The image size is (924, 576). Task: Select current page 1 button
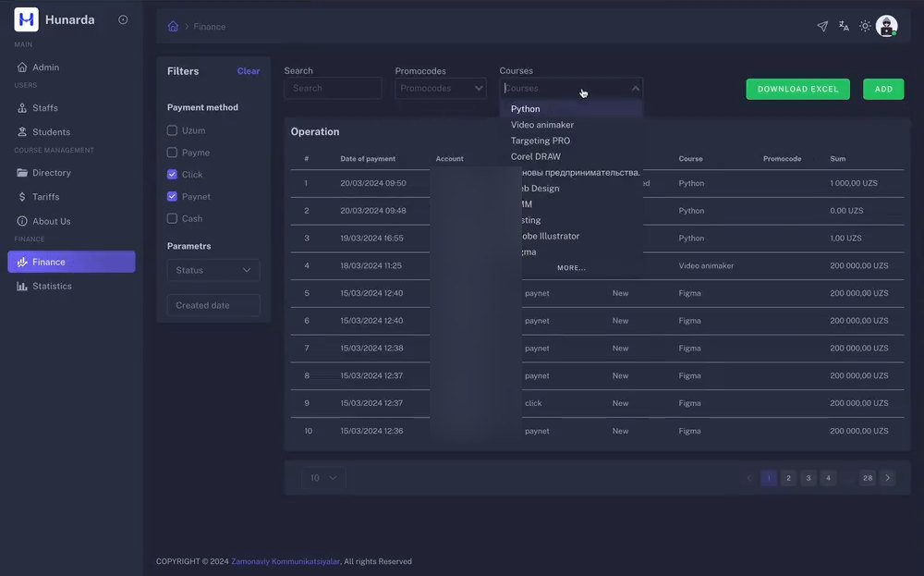point(769,478)
